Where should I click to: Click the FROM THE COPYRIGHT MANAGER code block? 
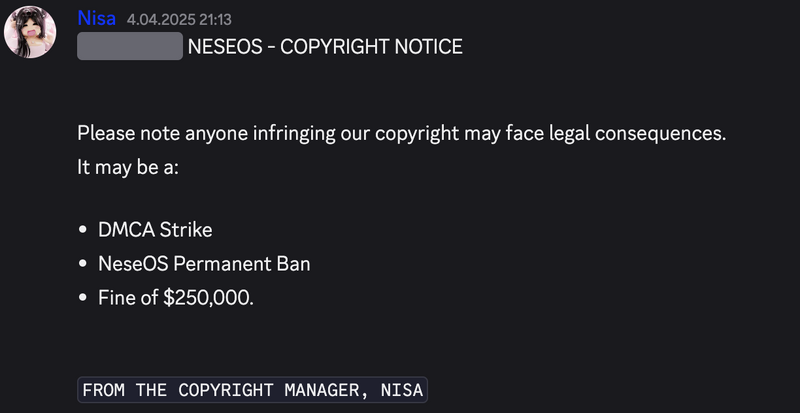click(x=252, y=389)
